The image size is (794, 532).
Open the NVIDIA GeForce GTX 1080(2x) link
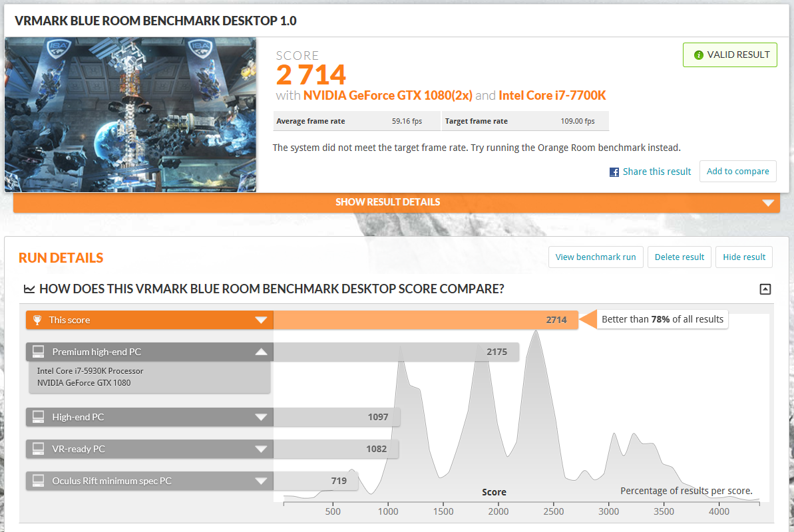(387, 95)
